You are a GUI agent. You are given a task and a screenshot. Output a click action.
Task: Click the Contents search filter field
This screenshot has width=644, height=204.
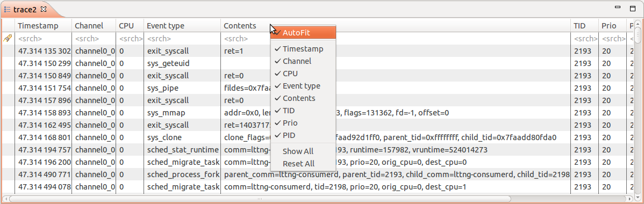[x=246, y=39]
